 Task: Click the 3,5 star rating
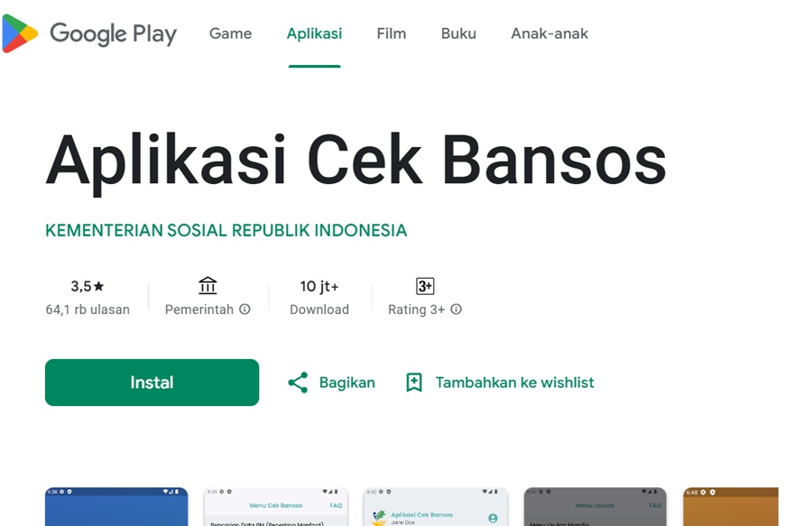click(88, 286)
